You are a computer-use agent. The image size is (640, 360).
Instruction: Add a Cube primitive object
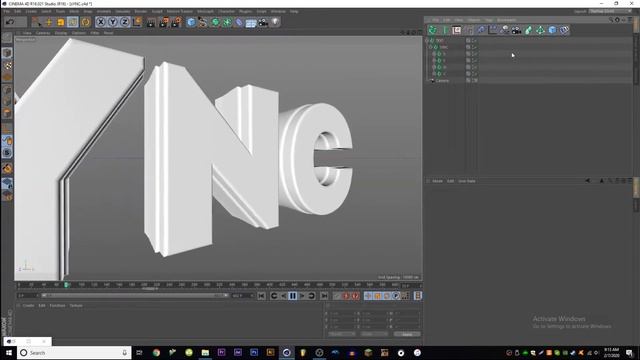pyautogui.click(x=191, y=22)
